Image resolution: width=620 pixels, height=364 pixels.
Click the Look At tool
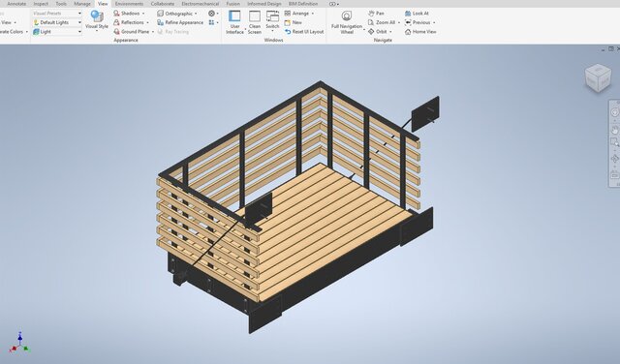click(417, 14)
